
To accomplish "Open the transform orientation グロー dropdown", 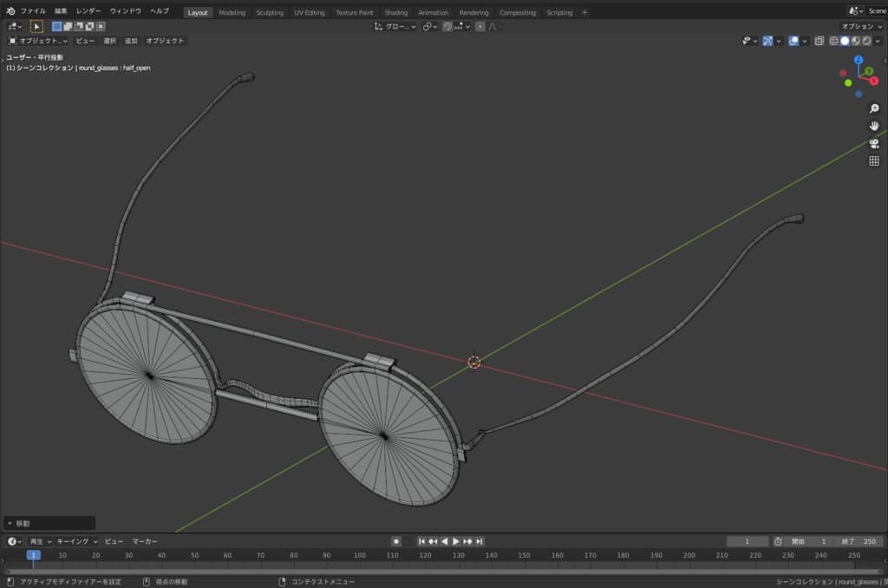I will (x=395, y=27).
